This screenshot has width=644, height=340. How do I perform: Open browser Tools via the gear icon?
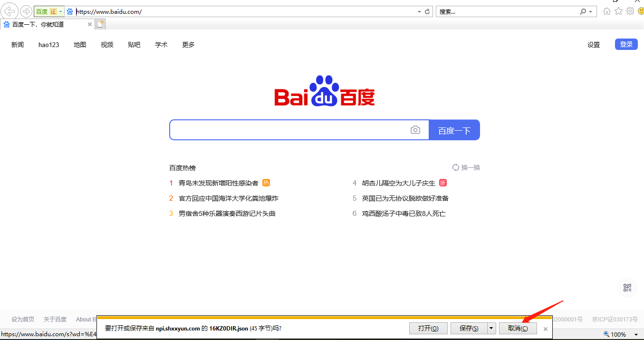click(630, 11)
